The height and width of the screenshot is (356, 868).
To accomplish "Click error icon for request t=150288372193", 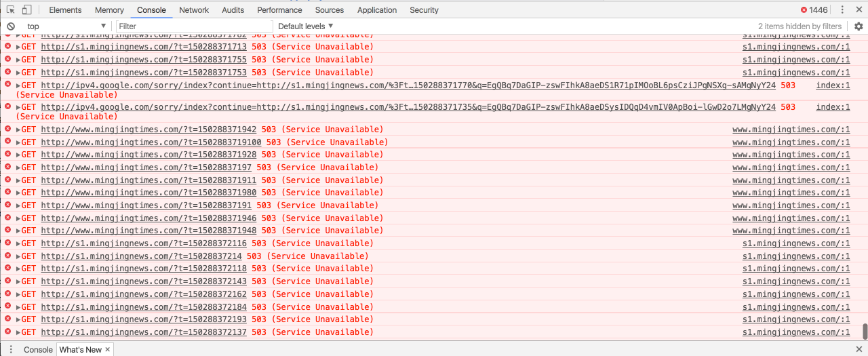I will pyautogui.click(x=8, y=319).
